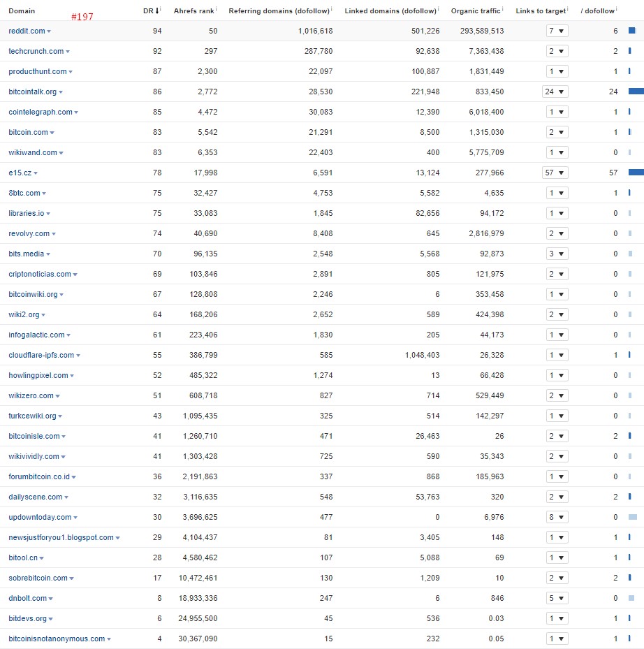This screenshot has height=649, width=644.
Task: Open the bitool.cn domain link
Action: click(x=23, y=558)
